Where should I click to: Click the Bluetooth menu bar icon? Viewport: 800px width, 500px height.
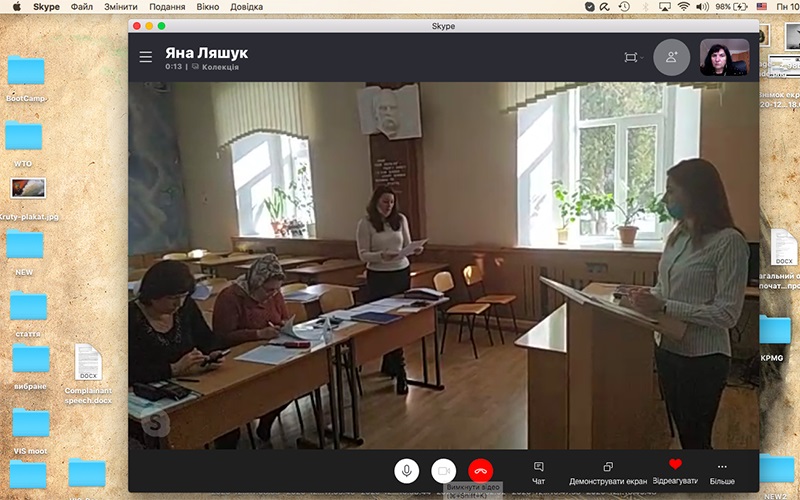(x=645, y=7)
